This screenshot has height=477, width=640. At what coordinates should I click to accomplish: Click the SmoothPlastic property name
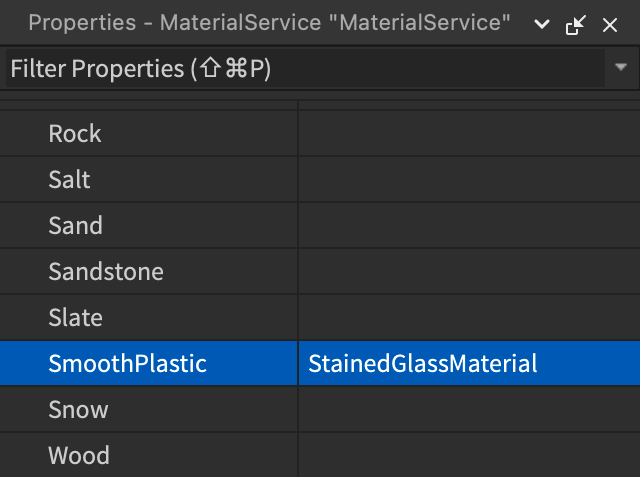coord(128,364)
